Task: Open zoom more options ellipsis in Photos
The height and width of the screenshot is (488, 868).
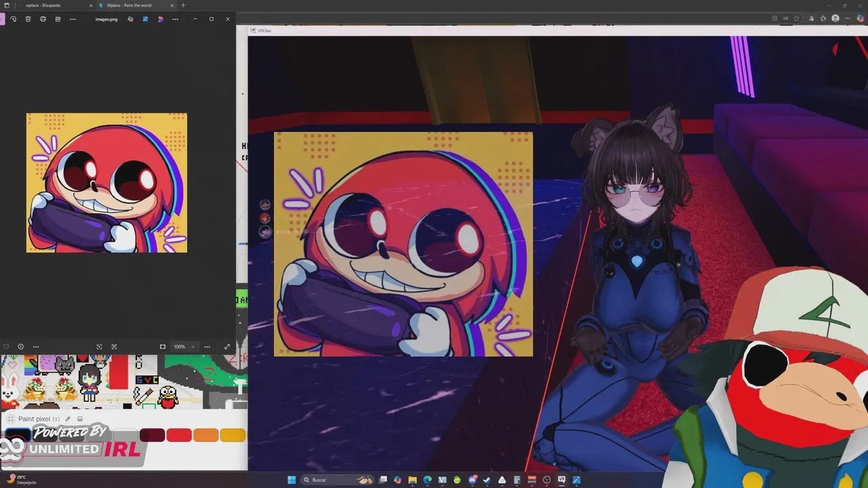Action: 207,346
